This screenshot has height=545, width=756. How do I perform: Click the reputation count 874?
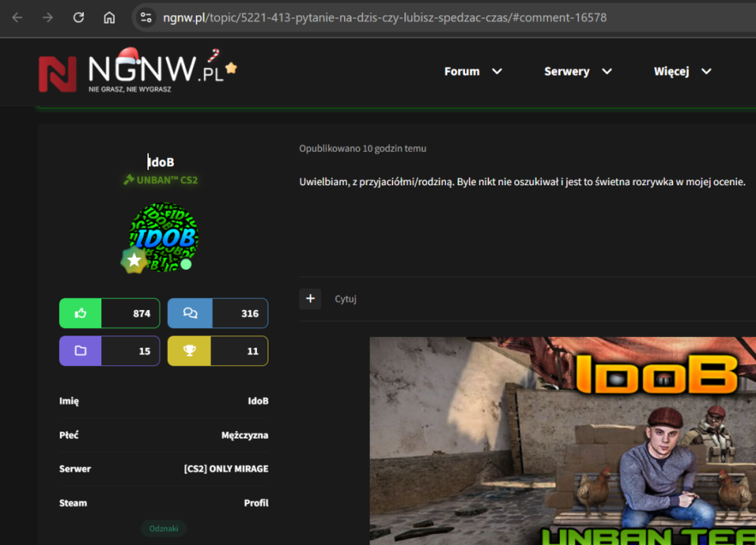tap(142, 314)
